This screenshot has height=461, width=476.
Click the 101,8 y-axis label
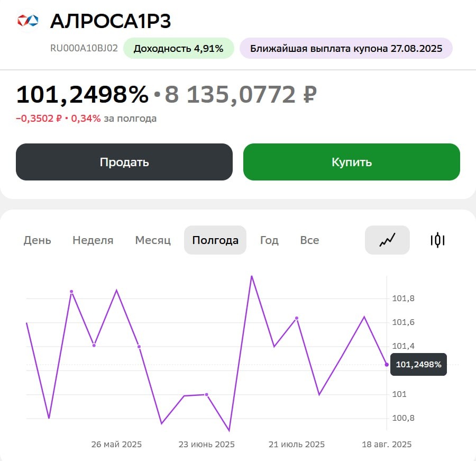click(403, 299)
